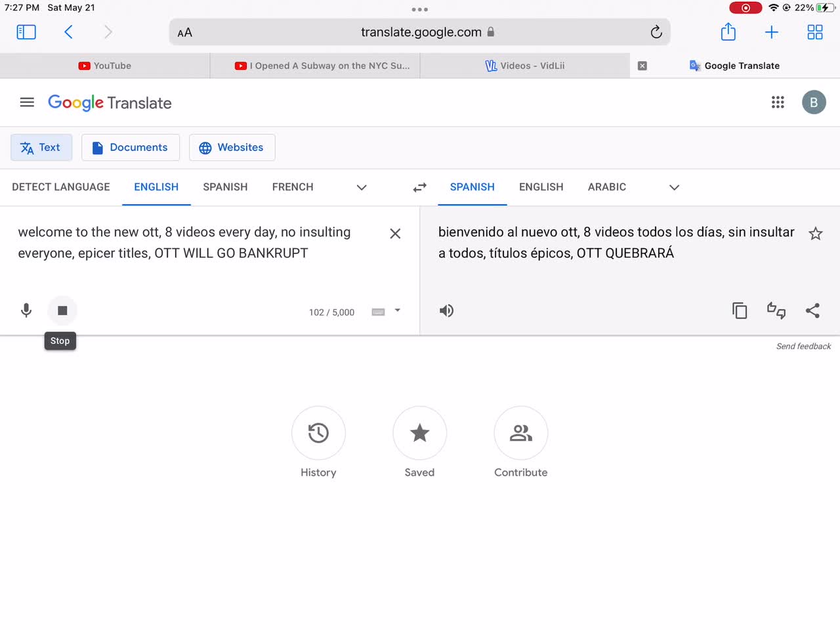This screenshot has width=840, height=630.
Task: Expand the input tools dropdown arrow
Action: (x=398, y=310)
